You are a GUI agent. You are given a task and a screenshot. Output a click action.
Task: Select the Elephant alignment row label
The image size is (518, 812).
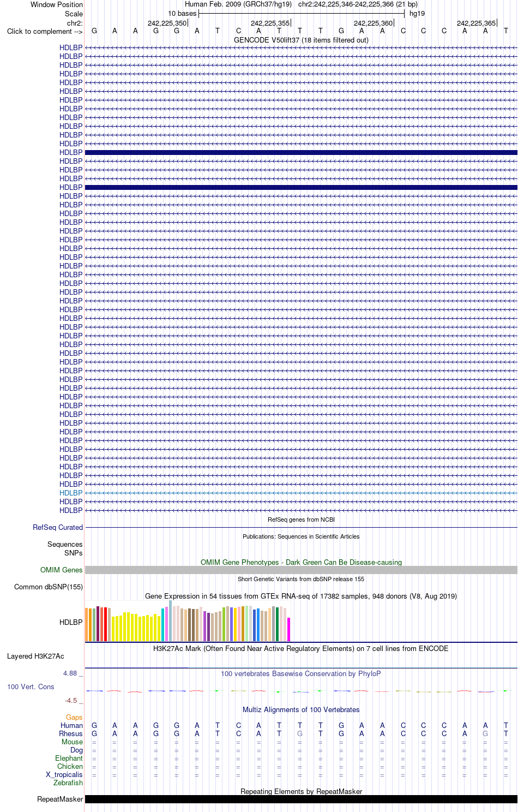coord(69,758)
